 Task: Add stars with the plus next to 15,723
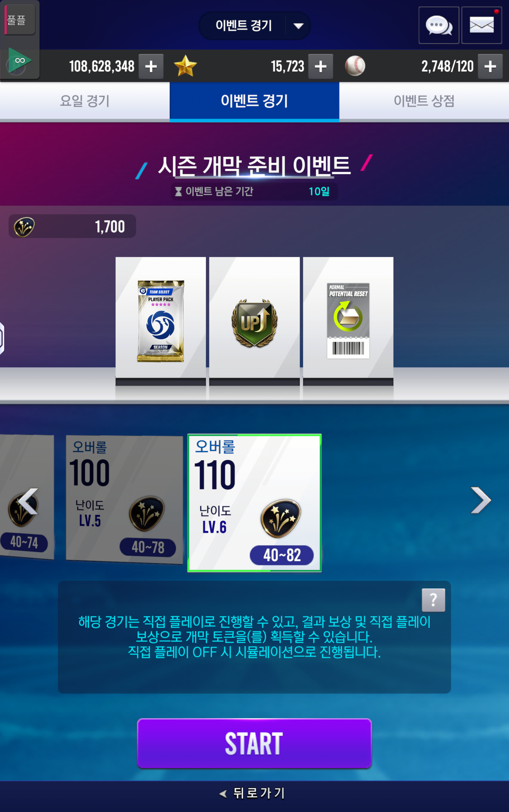pos(321,66)
